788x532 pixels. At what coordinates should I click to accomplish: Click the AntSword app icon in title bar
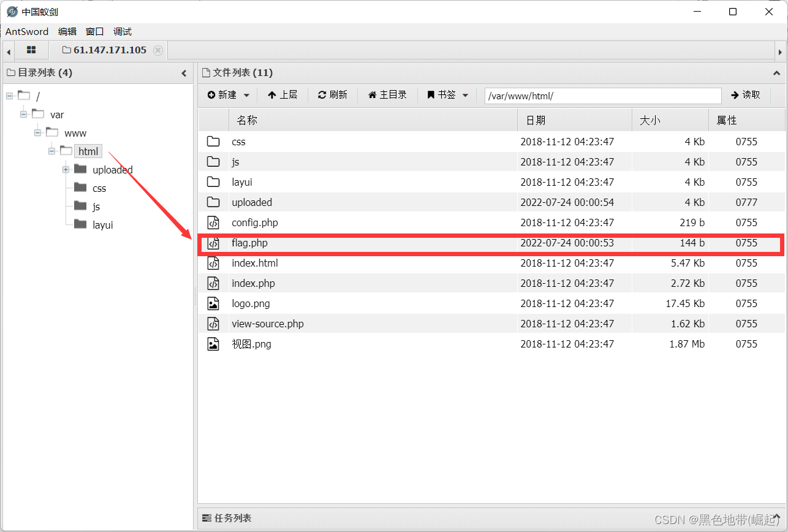pos(12,12)
